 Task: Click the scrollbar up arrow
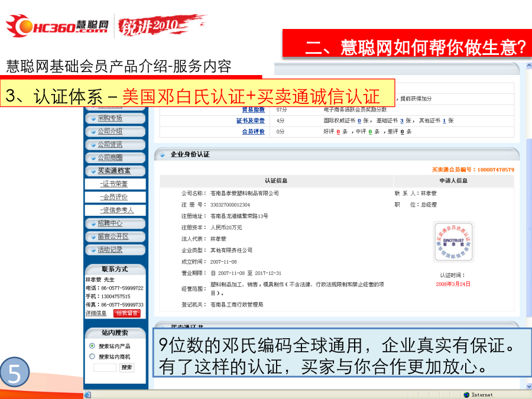[529, 66]
